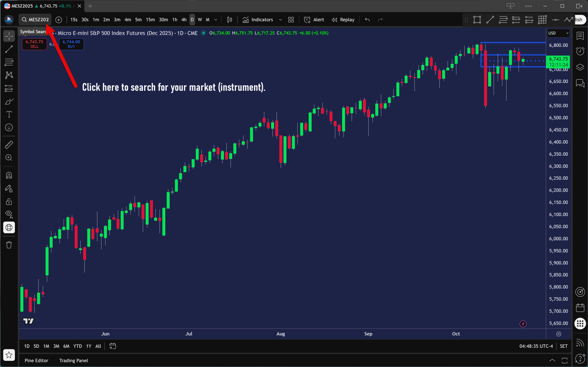Click the Zoom In tool
The height and width of the screenshot is (367, 588).
point(9,158)
